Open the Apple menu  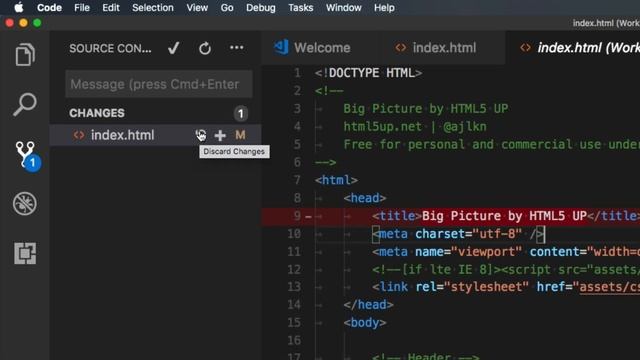point(19,7)
